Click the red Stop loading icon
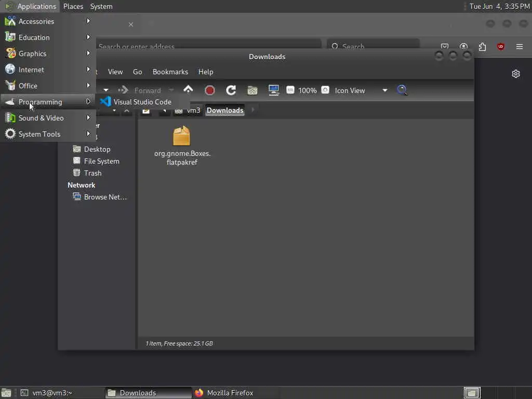The width and height of the screenshot is (532, 399). [210, 90]
